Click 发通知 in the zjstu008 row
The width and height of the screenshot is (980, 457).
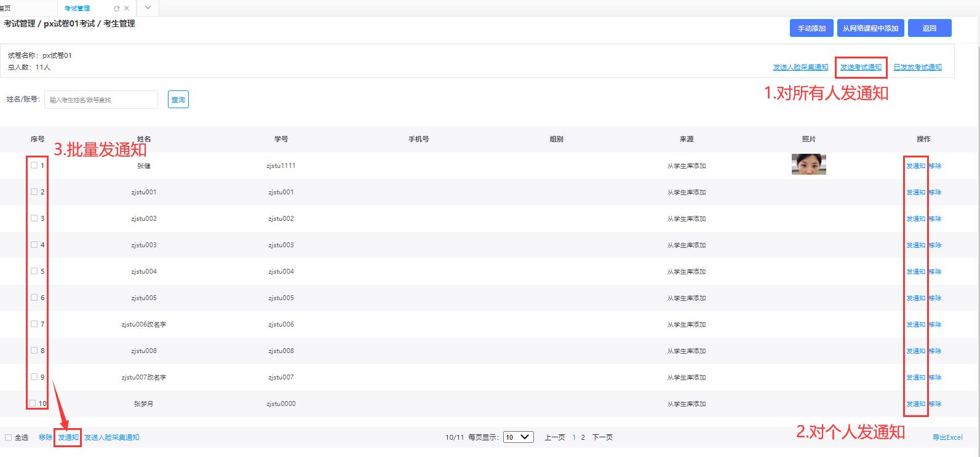point(915,351)
